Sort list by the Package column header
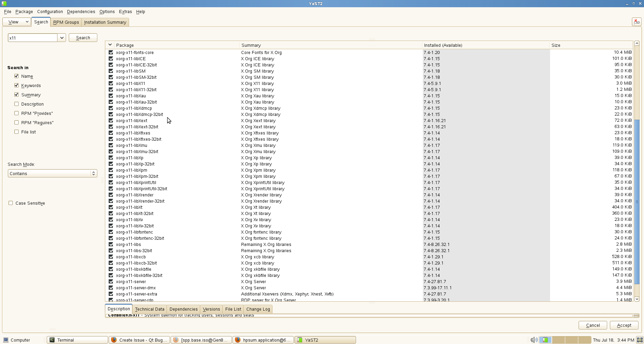Viewport: 644px width, 344px height. pyautogui.click(x=177, y=45)
